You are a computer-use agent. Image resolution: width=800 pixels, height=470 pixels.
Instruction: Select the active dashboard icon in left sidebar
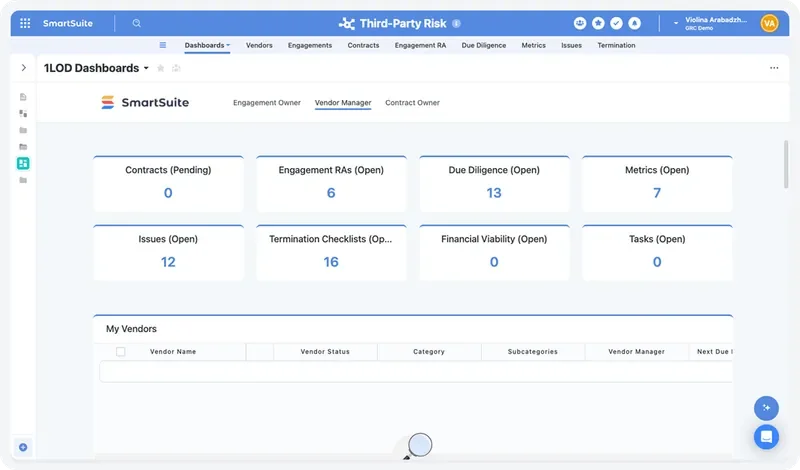click(x=23, y=163)
